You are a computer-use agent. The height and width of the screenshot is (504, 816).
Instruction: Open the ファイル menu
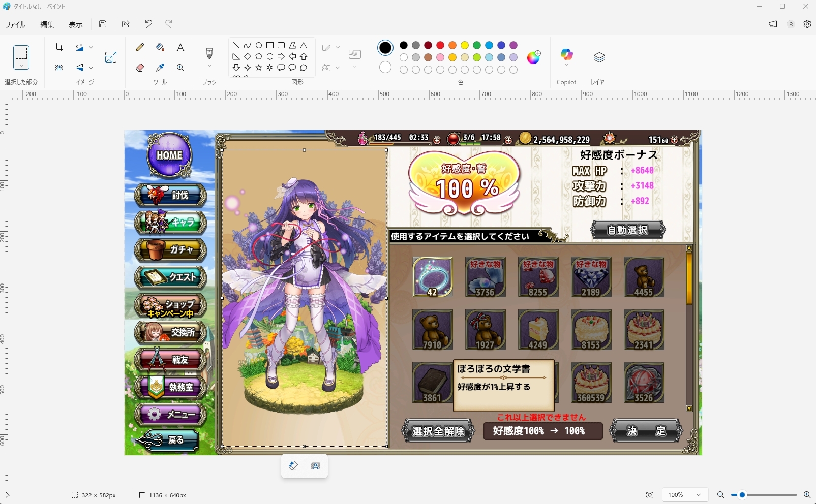[16, 24]
